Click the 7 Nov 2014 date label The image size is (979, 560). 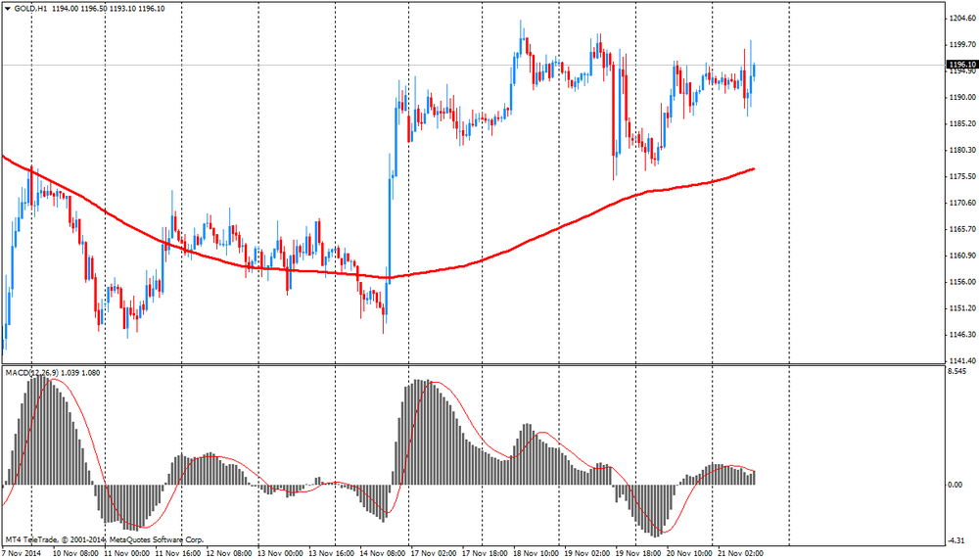click(x=22, y=553)
